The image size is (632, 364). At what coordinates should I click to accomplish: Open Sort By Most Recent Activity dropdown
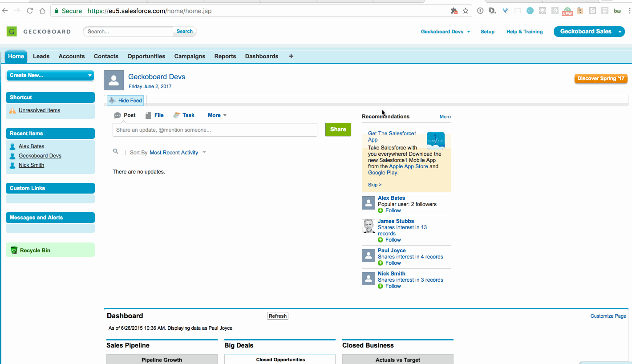pyautogui.click(x=178, y=153)
